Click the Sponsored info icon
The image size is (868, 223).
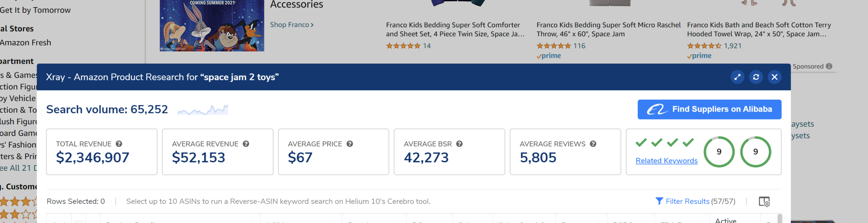[829, 67]
